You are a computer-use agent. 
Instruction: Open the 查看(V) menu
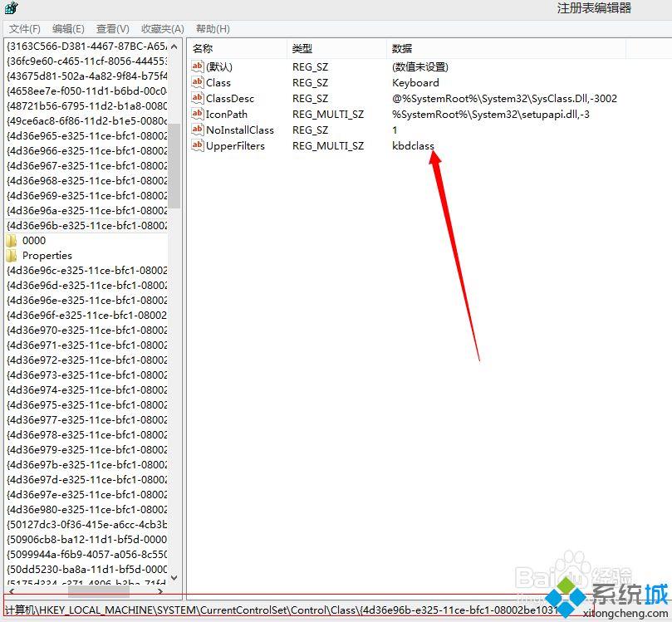tap(113, 29)
